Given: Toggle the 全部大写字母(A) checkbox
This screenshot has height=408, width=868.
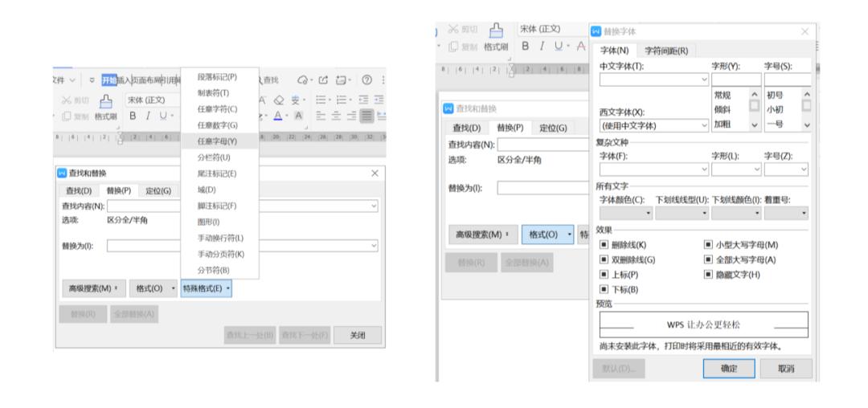Looking at the screenshot, I should tap(708, 259).
